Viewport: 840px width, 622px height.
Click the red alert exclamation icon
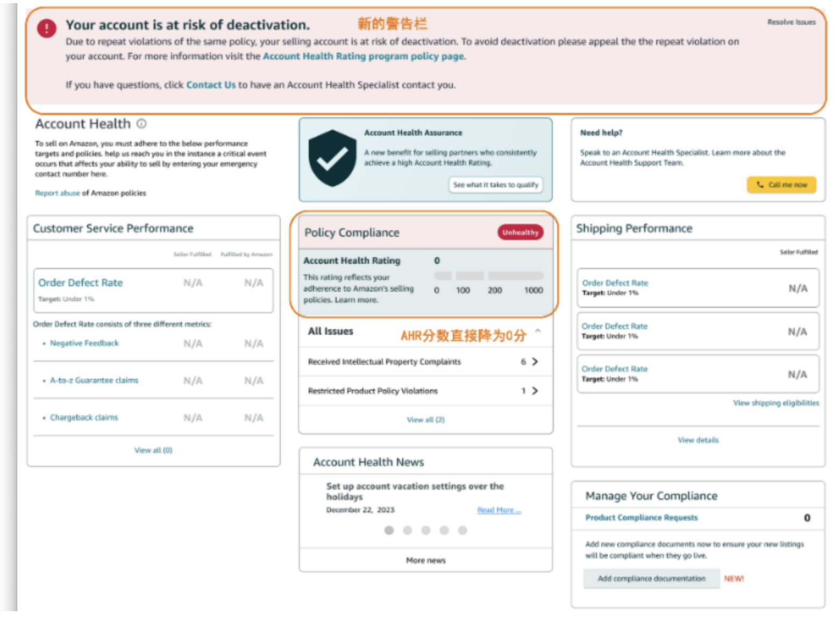pos(47,29)
